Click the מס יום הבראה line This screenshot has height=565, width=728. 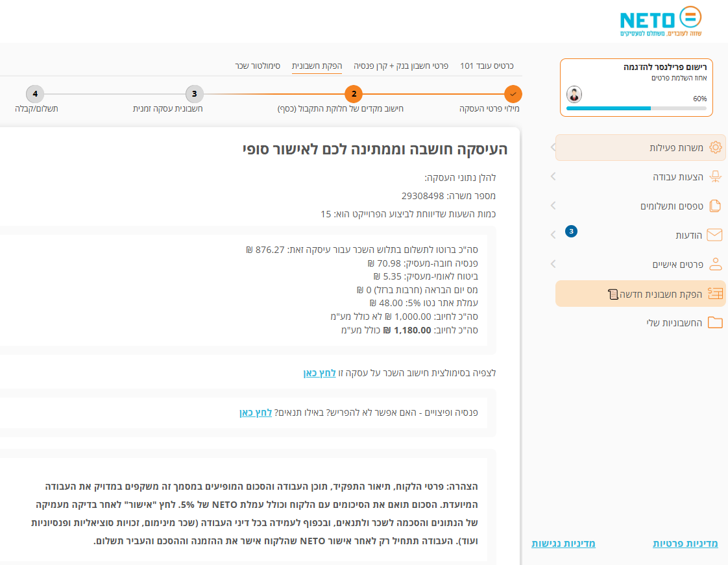417,290
